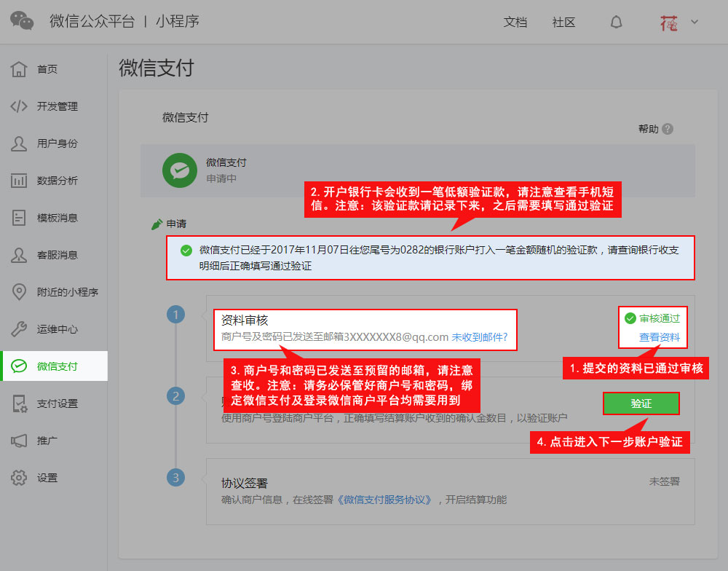Expand the account dropdown arrow beside avatar

click(x=694, y=22)
